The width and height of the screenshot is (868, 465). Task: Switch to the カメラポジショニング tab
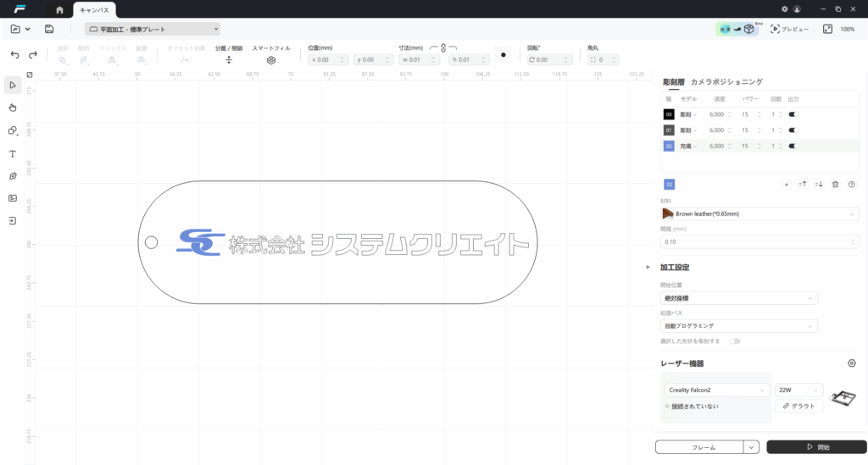[x=726, y=82]
